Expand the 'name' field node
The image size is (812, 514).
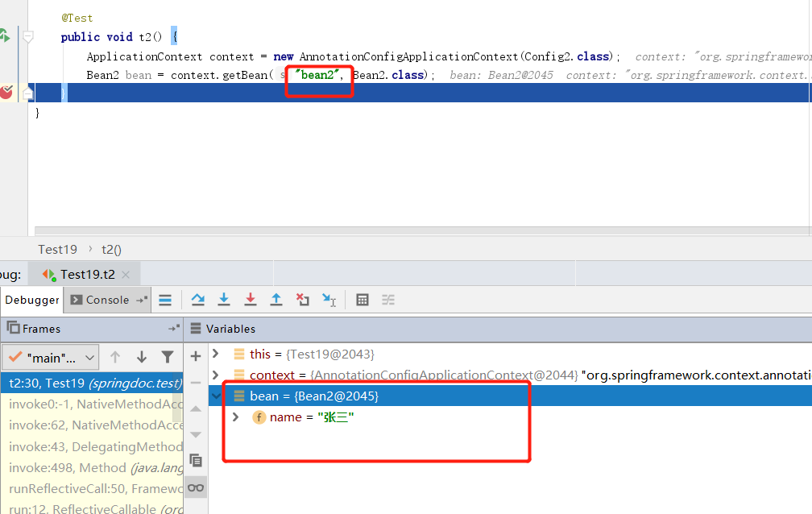pyautogui.click(x=235, y=417)
